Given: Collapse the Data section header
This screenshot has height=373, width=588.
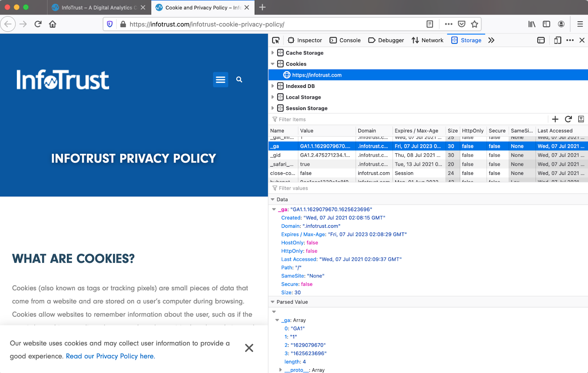Looking at the screenshot, I should (273, 199).
